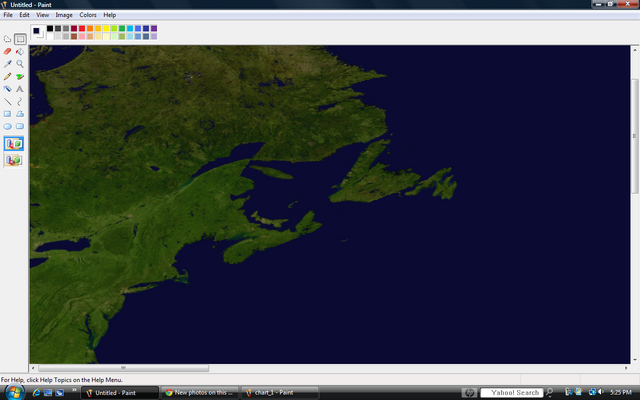
Task: Click the current foreground/background color box
Action: point(38,32)
